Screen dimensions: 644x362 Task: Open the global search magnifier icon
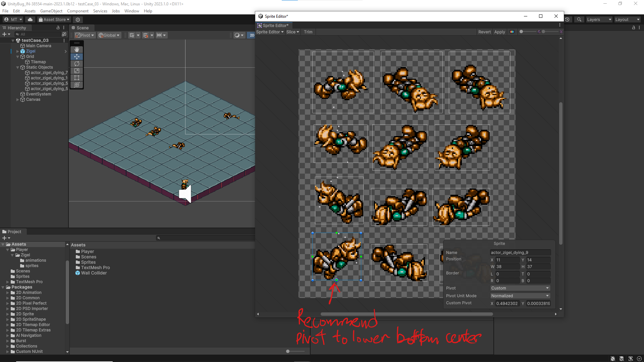click(579, 19)
